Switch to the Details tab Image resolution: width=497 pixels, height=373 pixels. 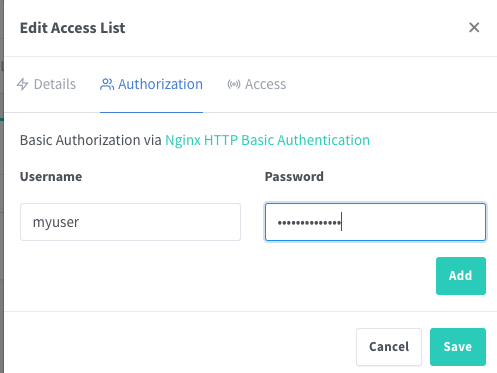46,84
